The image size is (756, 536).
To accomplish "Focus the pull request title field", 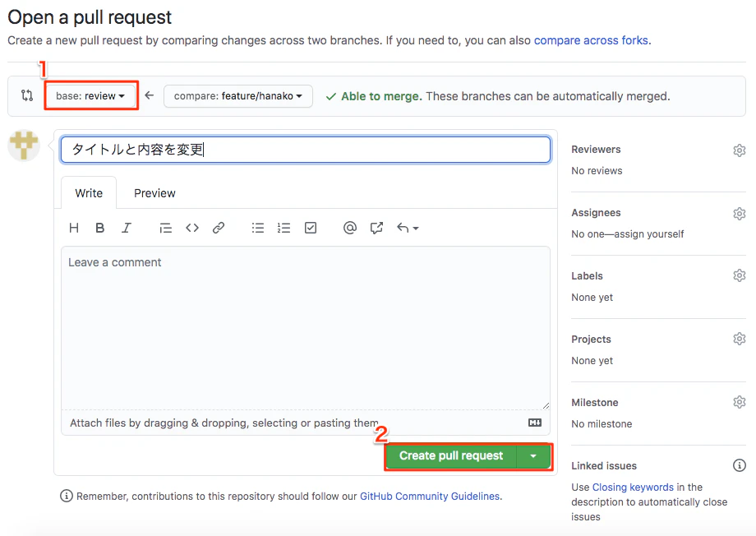I will 305,150.
